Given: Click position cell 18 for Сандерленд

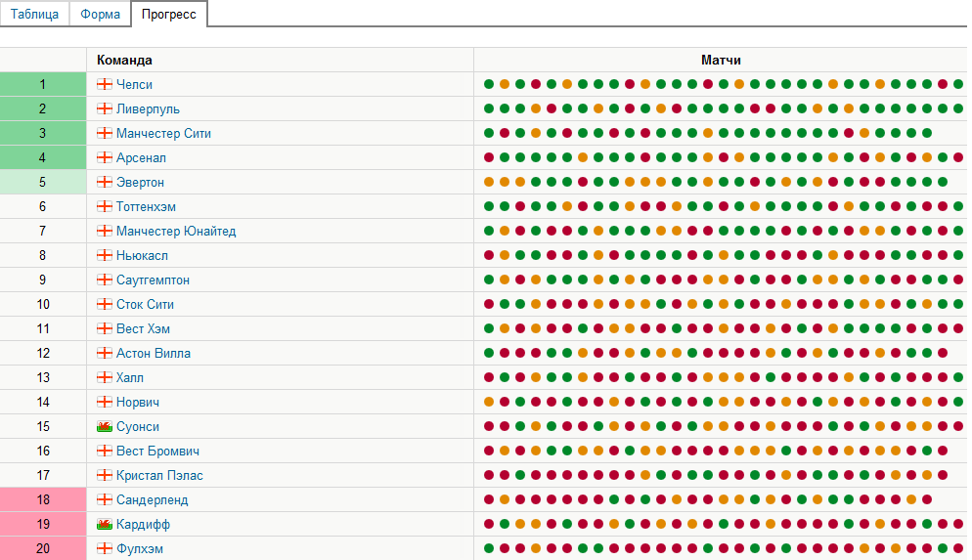Looking at the screenshot, I should pyautogui.click(x=43, y=500).
